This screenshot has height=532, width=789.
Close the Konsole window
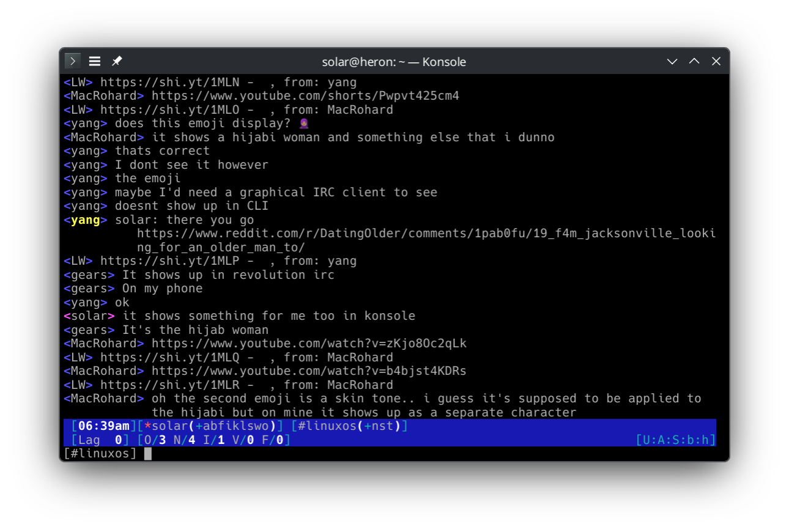click(x=716, y=61)
